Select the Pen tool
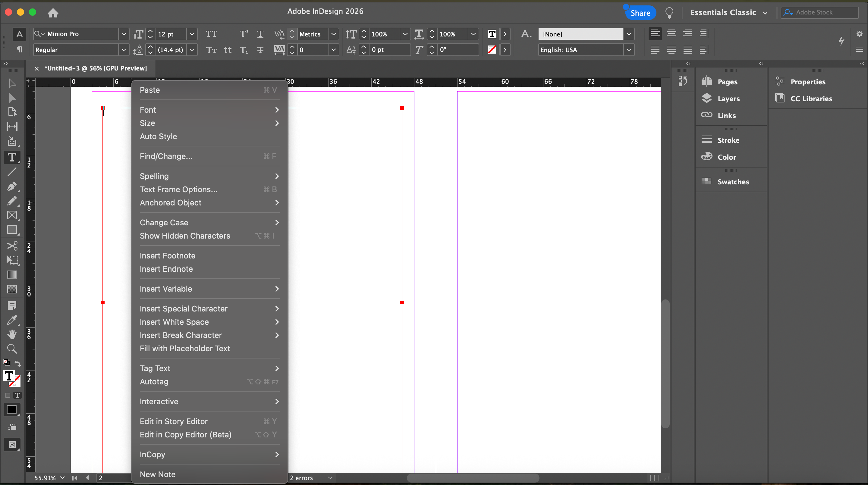Screen dimensions: 868x485 click(x=12, y=186)
